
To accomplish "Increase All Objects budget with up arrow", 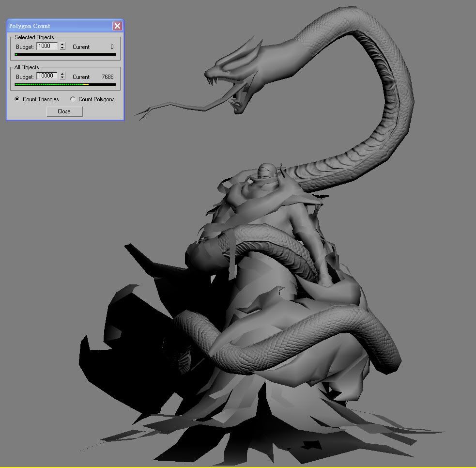I will click(62, 74).
